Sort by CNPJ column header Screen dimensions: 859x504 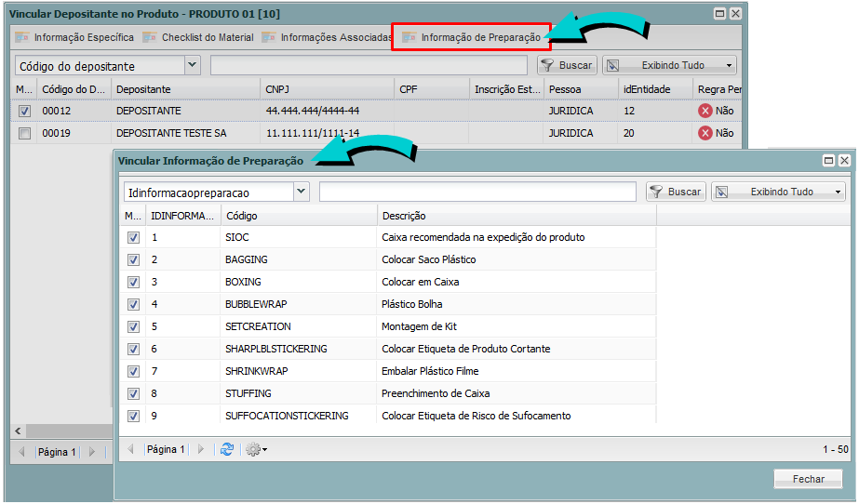[327, 89]
